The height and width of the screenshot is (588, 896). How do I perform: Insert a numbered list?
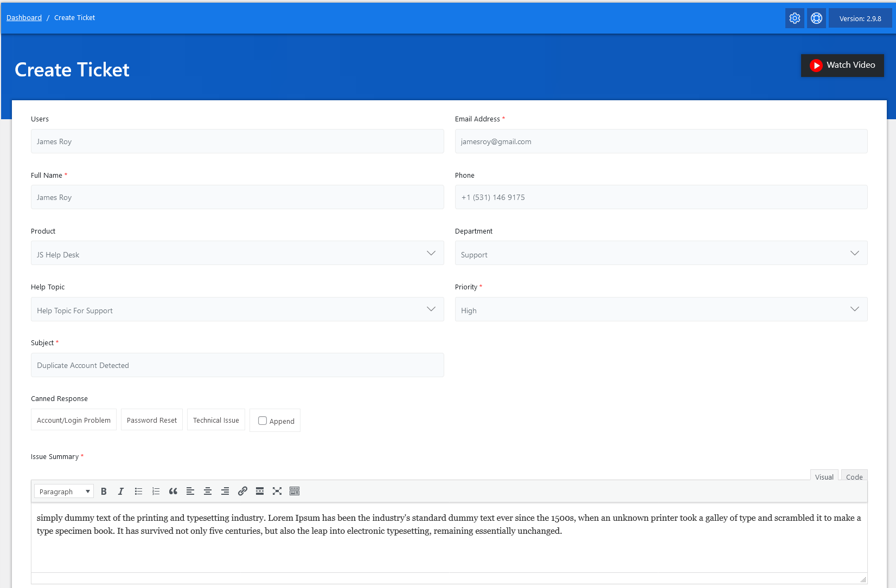pyautogui.click(x=156, y=492)
